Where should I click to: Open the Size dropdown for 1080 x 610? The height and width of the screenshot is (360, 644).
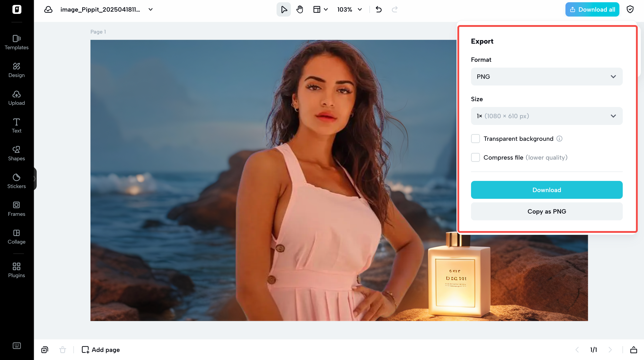[x=546, y=116]
